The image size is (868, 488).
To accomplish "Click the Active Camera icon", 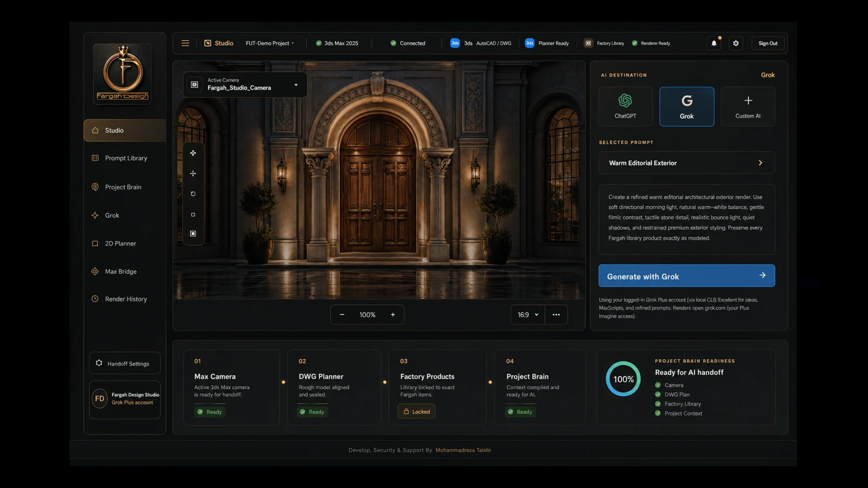I will pyautogui.click(x=194, y=85).
